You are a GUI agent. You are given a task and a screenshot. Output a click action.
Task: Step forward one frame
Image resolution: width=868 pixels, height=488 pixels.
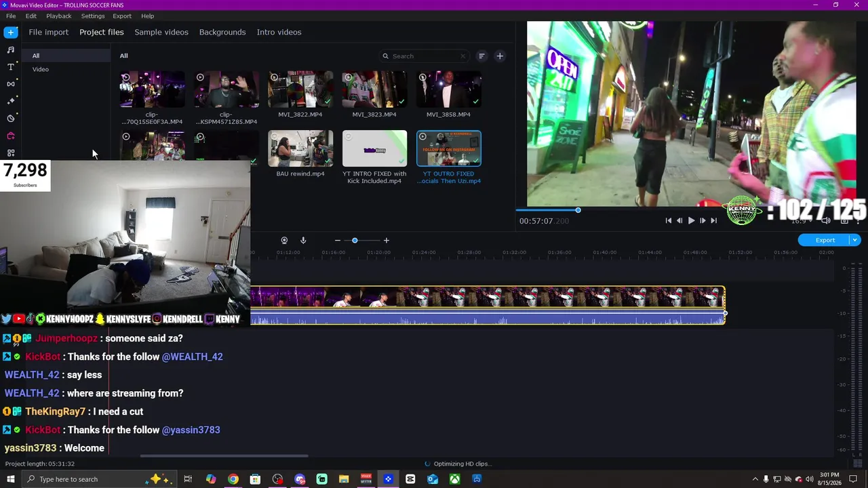click(x=703, y=220)
